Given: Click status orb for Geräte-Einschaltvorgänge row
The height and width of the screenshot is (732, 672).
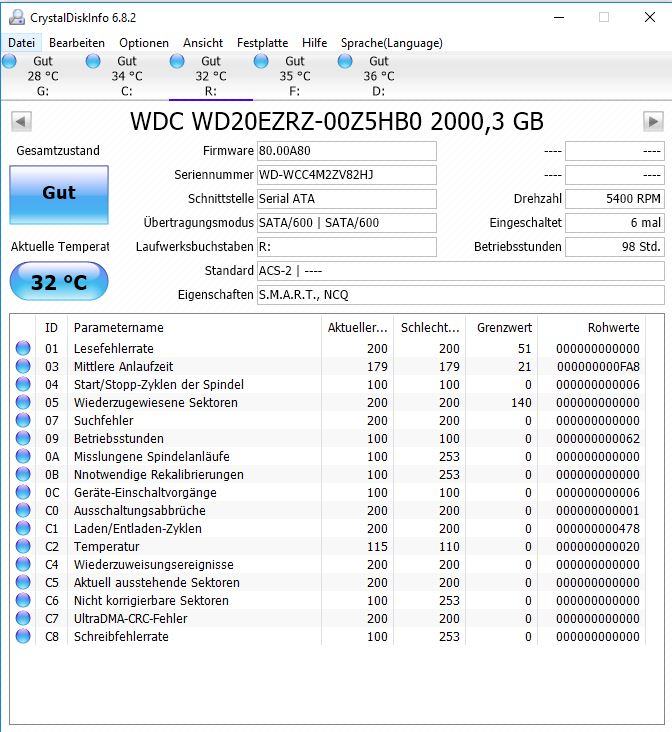Looking at the screenshot, I should pos(23,493).
